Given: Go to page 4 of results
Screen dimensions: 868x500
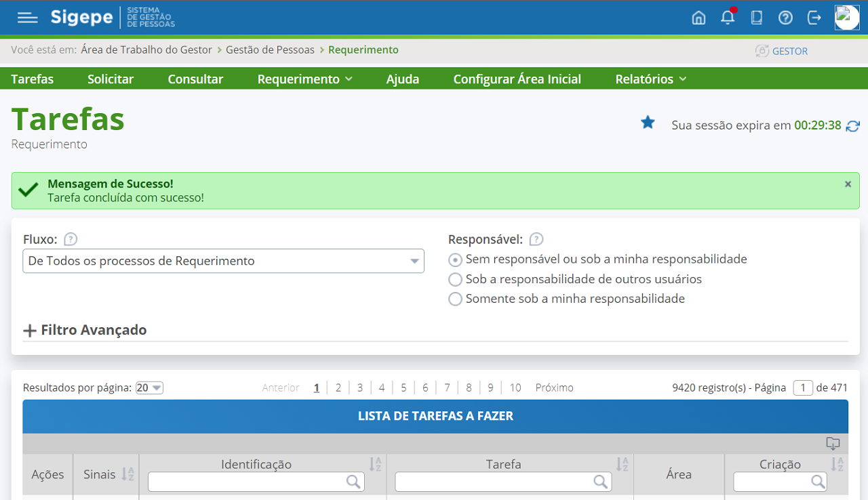Looking at the screenshot, I should click(x=382, y=388).
